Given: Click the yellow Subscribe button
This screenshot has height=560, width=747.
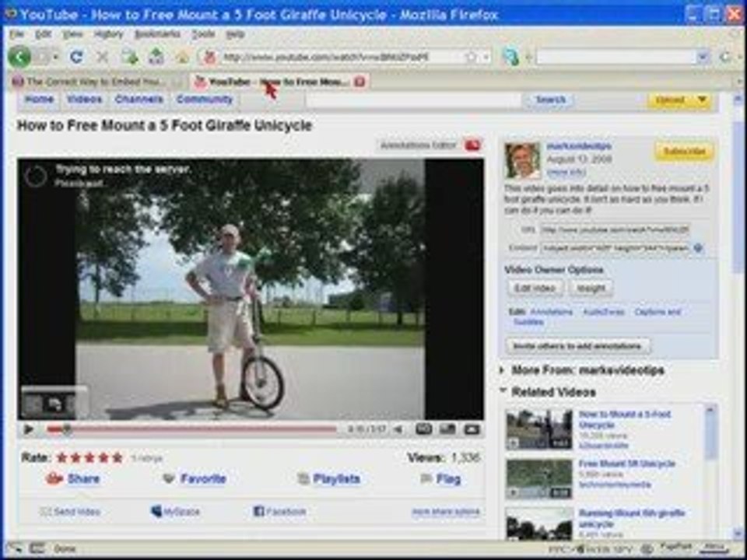Looking at the screenshot, I should tap(684, 152).
